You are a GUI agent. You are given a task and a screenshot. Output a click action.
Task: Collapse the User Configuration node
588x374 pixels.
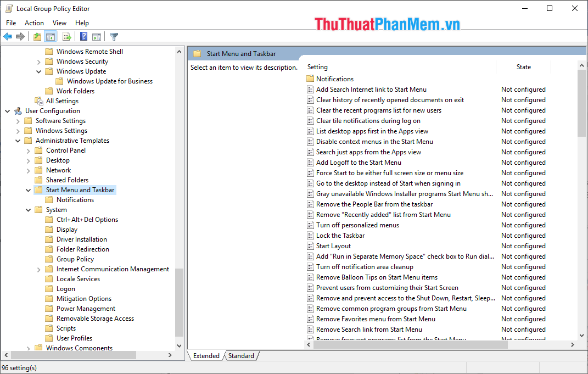8,110
